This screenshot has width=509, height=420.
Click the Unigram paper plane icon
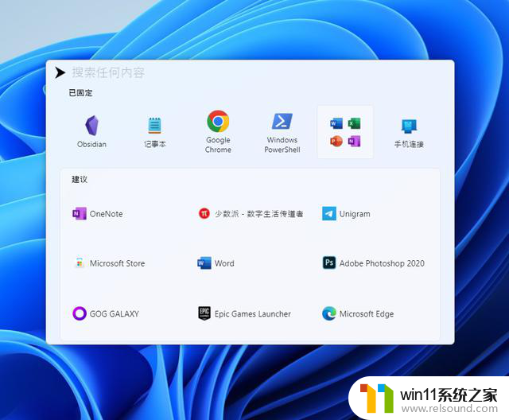tap(328, 213)
